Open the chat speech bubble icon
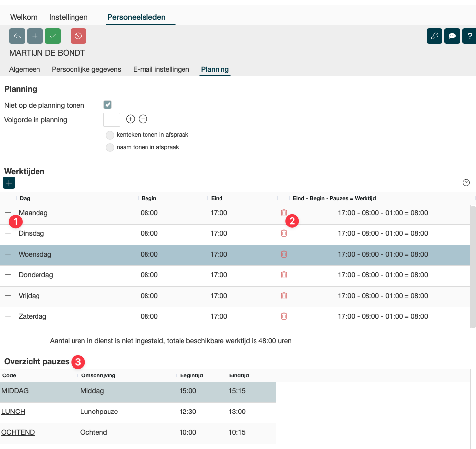 click(452, 36)
